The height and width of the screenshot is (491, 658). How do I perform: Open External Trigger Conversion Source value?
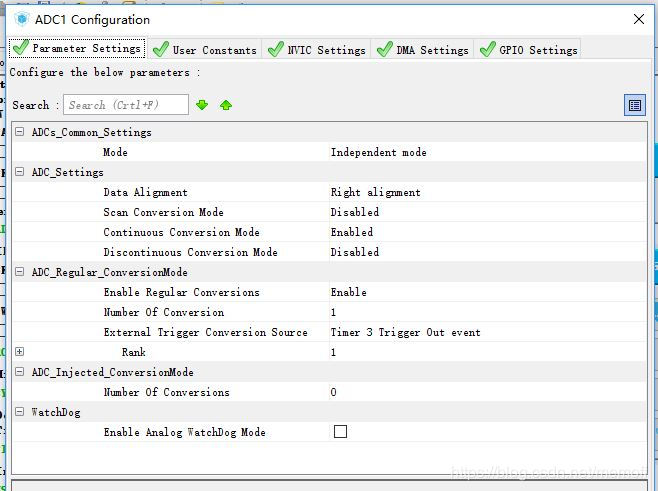pyautogui.click(x=405, y=332)
